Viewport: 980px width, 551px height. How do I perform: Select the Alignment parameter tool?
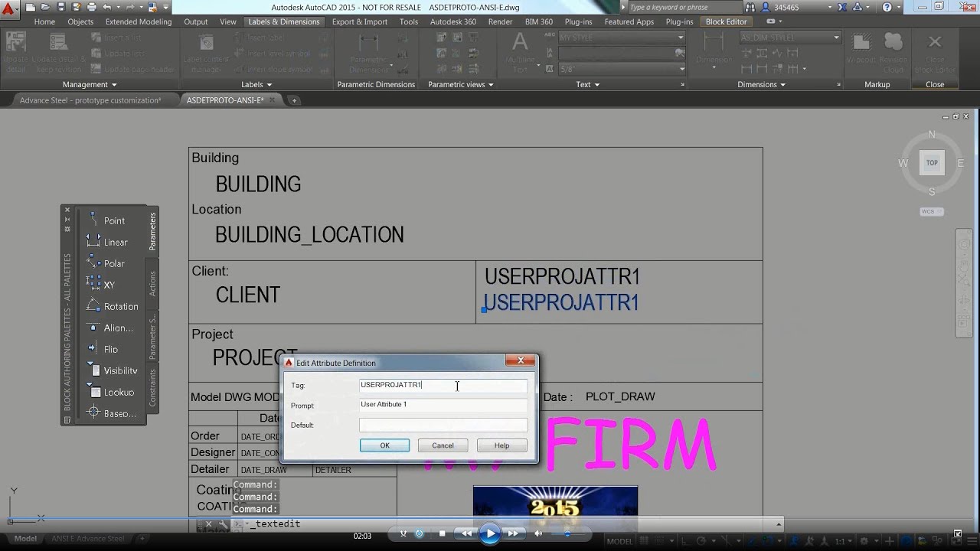109,328
